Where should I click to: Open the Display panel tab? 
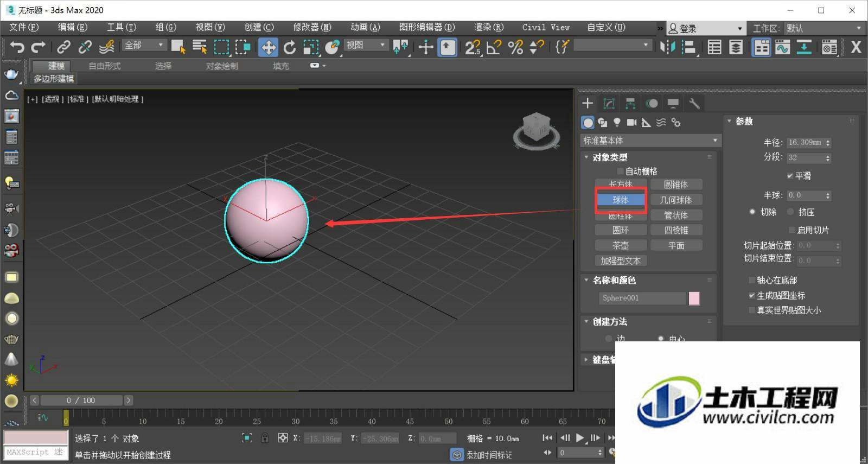tap(673, 103)
